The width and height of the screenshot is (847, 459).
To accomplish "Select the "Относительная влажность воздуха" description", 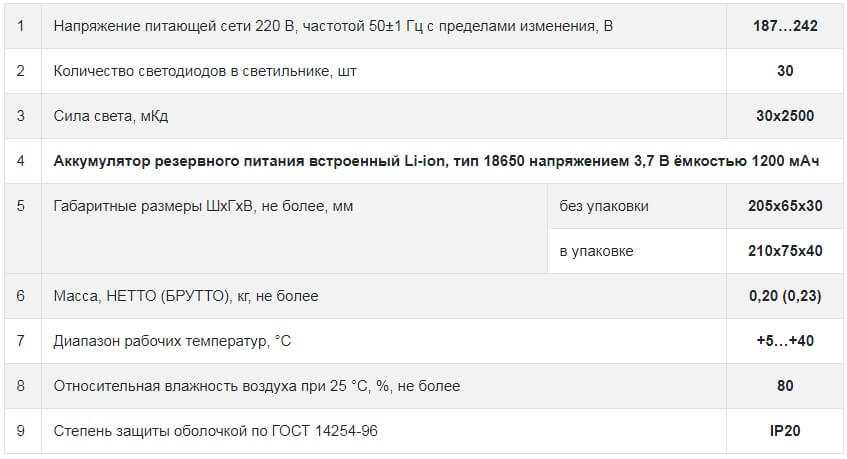I will [257, 386].
